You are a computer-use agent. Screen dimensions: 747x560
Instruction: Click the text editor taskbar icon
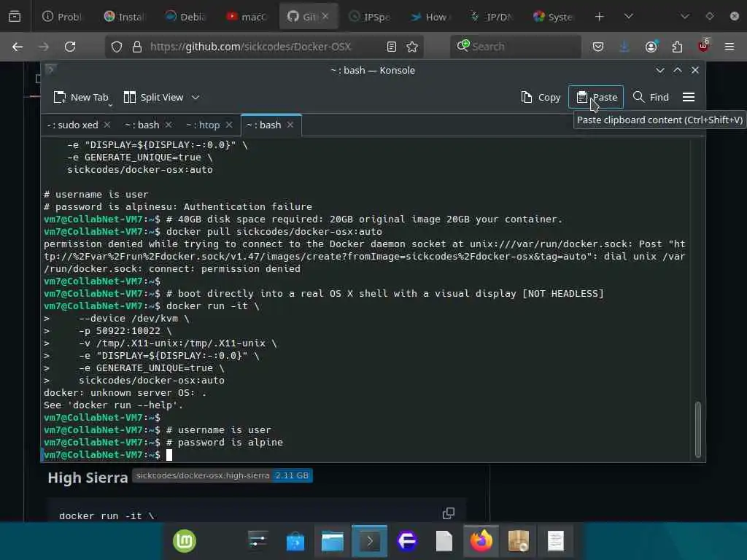555,542
